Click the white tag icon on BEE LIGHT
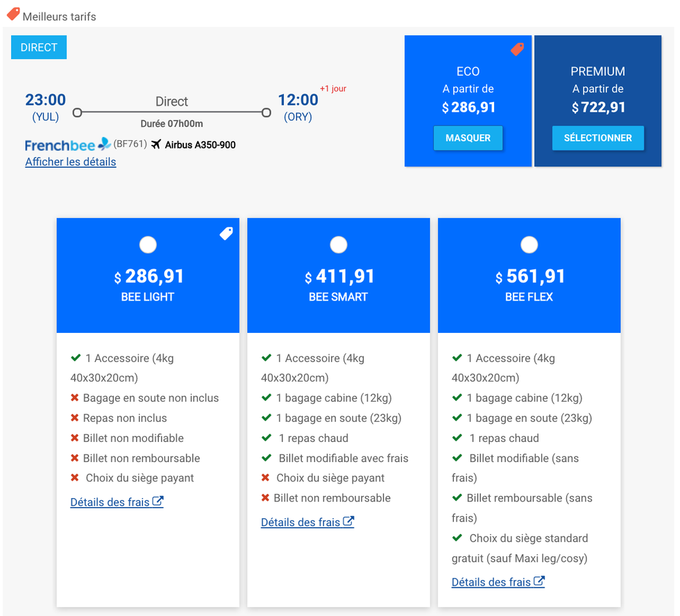Image resolution: width=680 pixels, height=616 pixels. click(x=226, y=234)
